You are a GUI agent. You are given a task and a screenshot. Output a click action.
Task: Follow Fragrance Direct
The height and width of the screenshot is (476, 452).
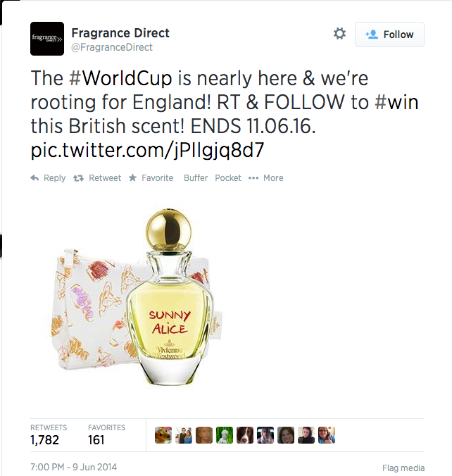[x=389, y=35]
